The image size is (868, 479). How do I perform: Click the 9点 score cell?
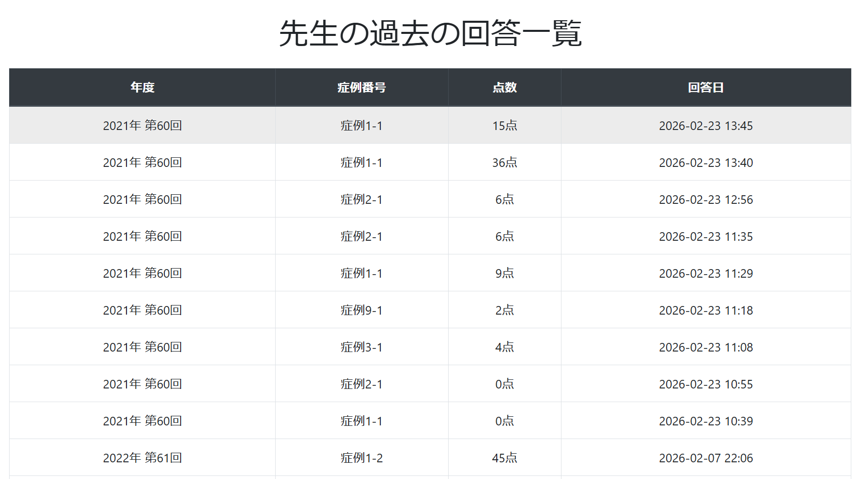[x=504, y=273]
